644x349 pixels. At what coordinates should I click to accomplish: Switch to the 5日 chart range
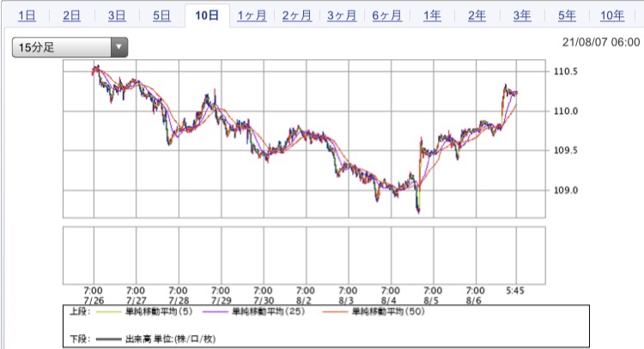pos(161,16)
